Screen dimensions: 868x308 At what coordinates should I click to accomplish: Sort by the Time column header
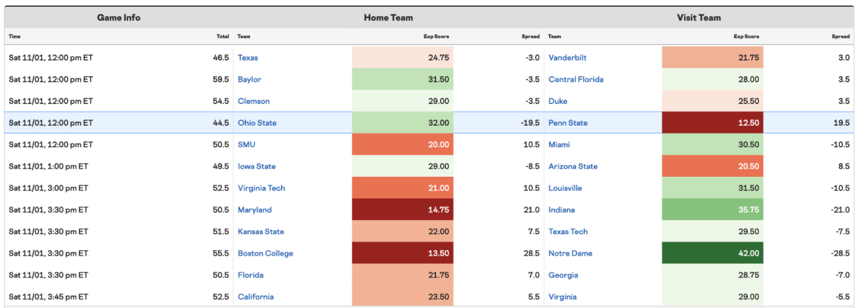pos(14,36)
